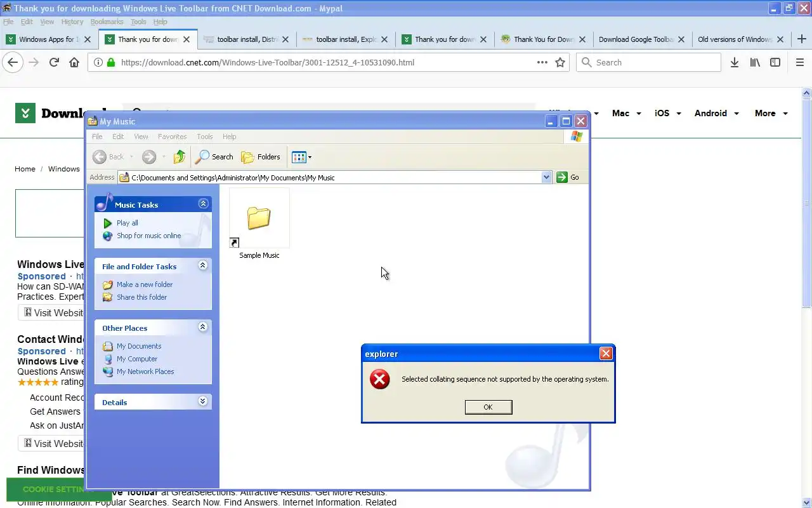Click the green padlock in URL bar
The height and width of the screenshot is (508, 812).
[x=111, y=62]
